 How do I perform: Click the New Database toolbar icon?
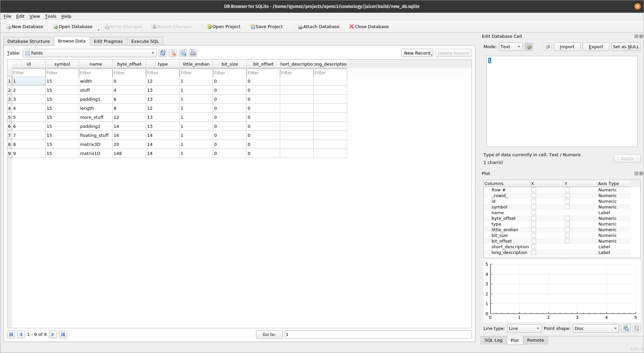pyautogui.click(x=9, y=27)
